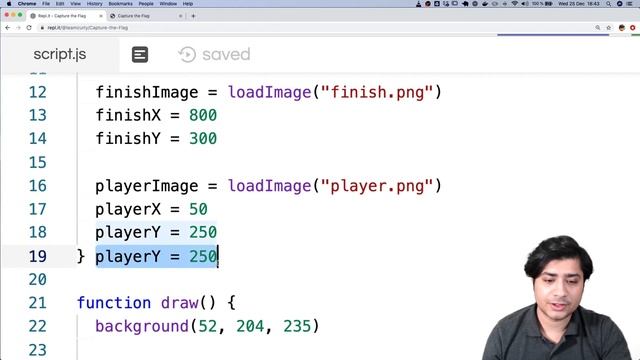
Task: Click the zoom magnifier icon in address bar
Action: point(598,28)
